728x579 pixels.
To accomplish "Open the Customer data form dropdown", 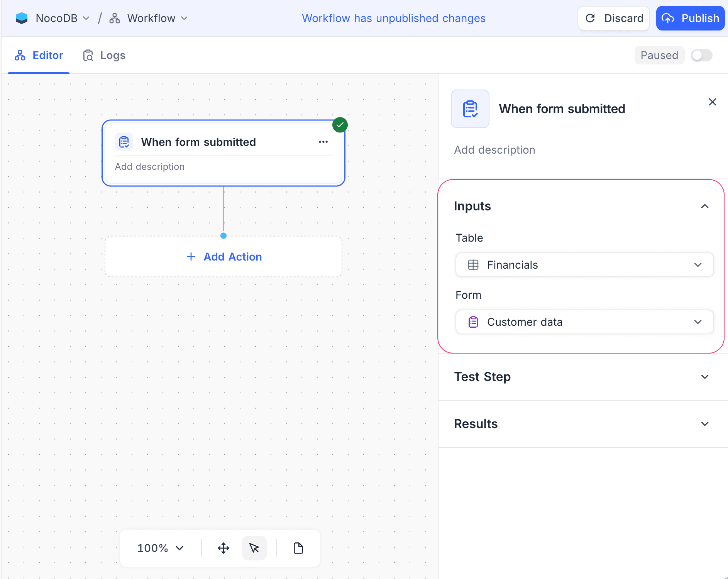I will click(584, 322).
